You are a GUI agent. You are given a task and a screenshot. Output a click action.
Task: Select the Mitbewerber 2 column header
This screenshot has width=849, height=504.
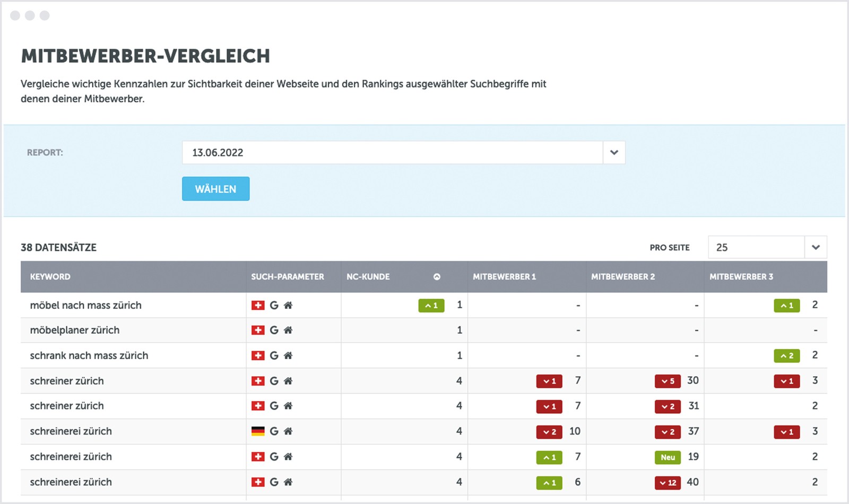click(x=623, y=276)
